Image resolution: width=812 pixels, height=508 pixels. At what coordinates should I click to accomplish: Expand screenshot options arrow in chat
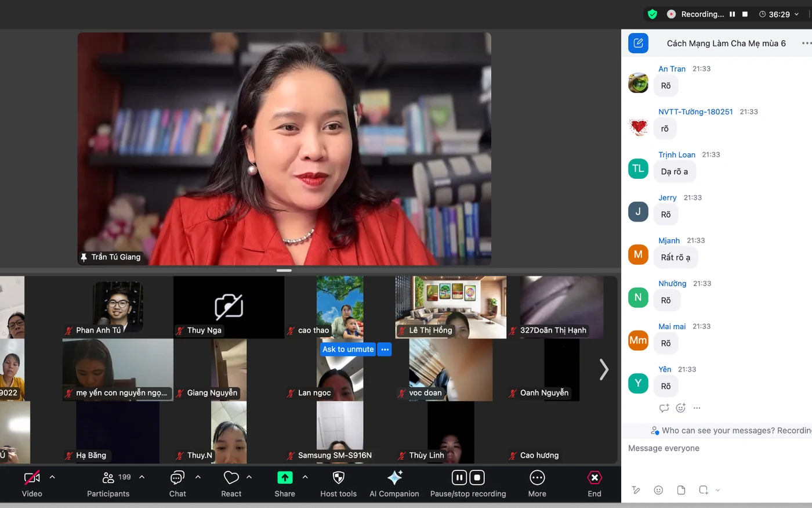tap(717, 490)
